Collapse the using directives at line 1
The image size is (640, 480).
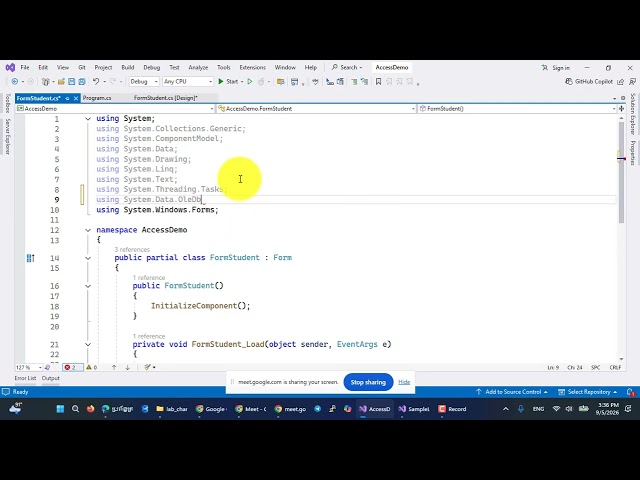coord(88,119)
